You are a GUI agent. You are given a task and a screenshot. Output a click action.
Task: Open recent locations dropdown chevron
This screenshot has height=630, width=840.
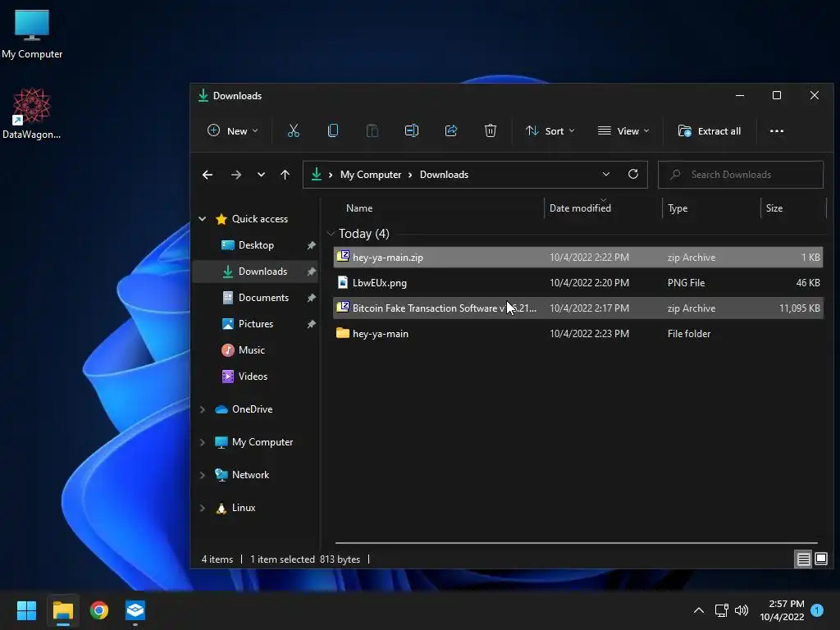pos(261,175)
